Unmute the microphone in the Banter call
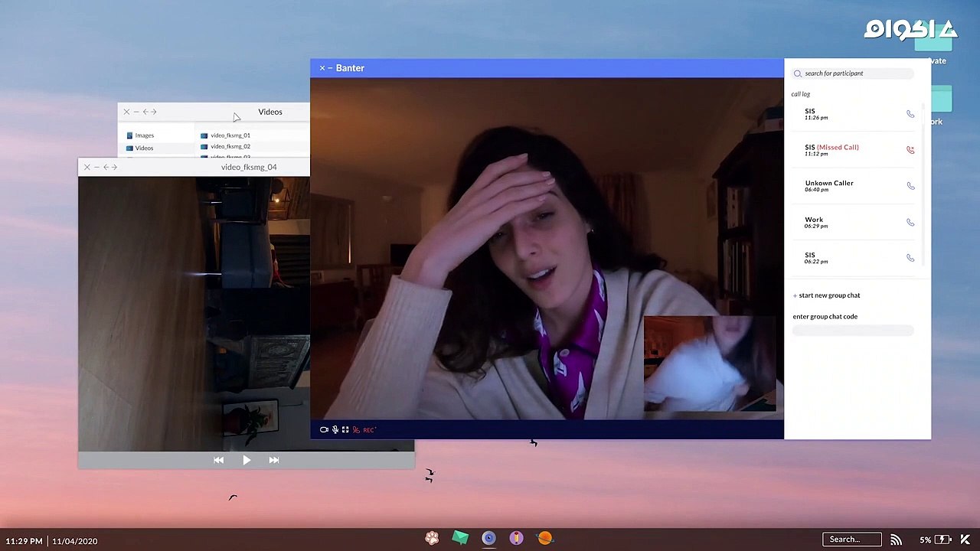 (x=335, y=430)
